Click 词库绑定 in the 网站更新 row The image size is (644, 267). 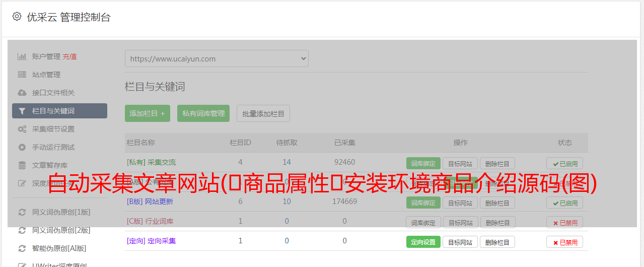pyautogui.click(x=423, y=203)
